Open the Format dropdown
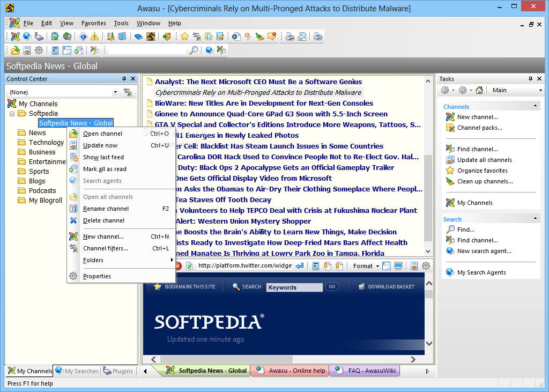This screenshot has width=549, height=392. pyautogui.click(x=366, y=266)
